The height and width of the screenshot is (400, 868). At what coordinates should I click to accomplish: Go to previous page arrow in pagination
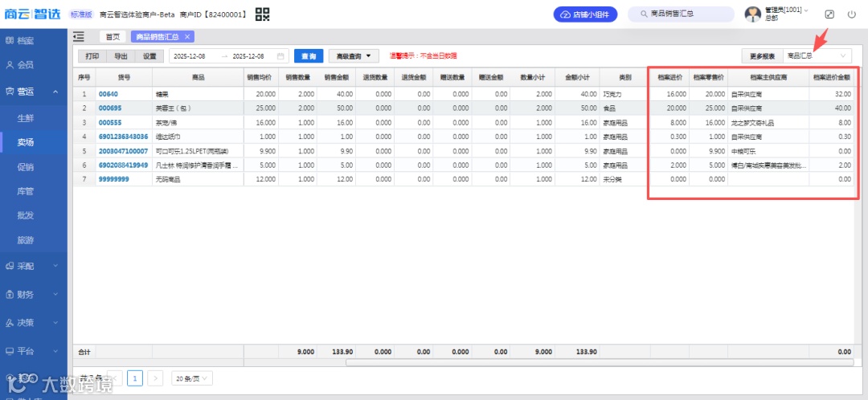(x=115, y=378)
